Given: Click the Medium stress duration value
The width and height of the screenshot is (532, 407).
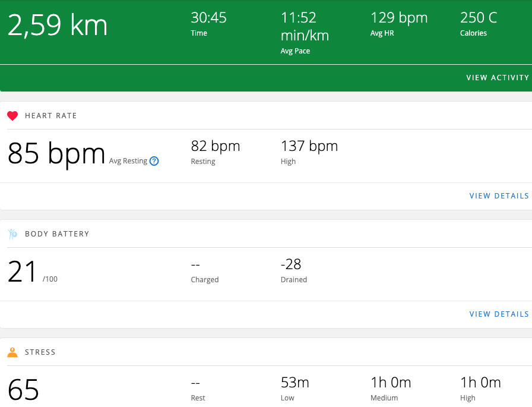Looking at the screenshot, I should pos(390,383).
